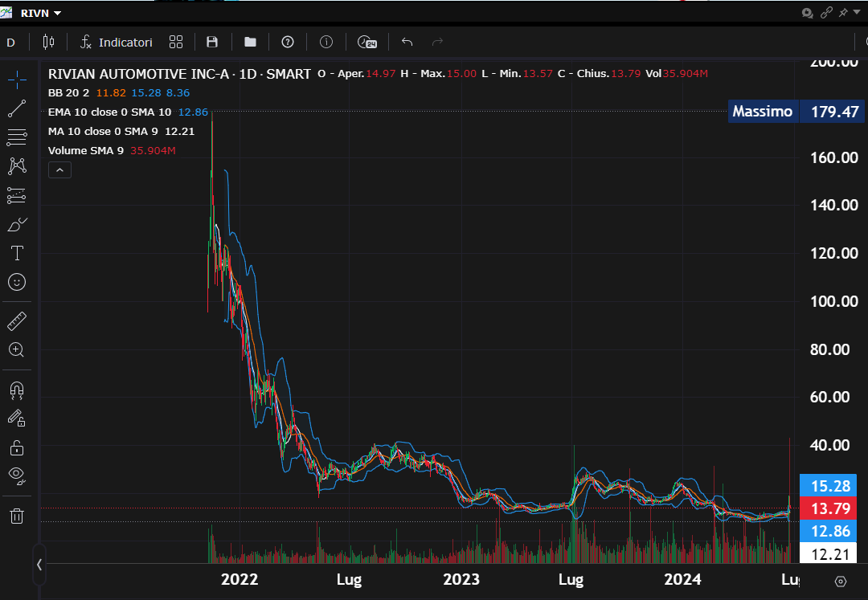Open the emoji icons tool

[17, 282]
